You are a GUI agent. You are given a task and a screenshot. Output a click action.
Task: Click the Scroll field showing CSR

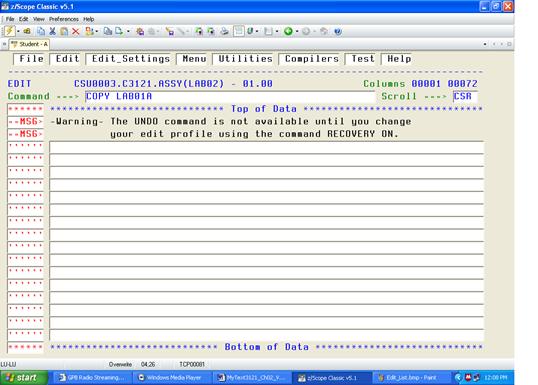click(465, 96)
